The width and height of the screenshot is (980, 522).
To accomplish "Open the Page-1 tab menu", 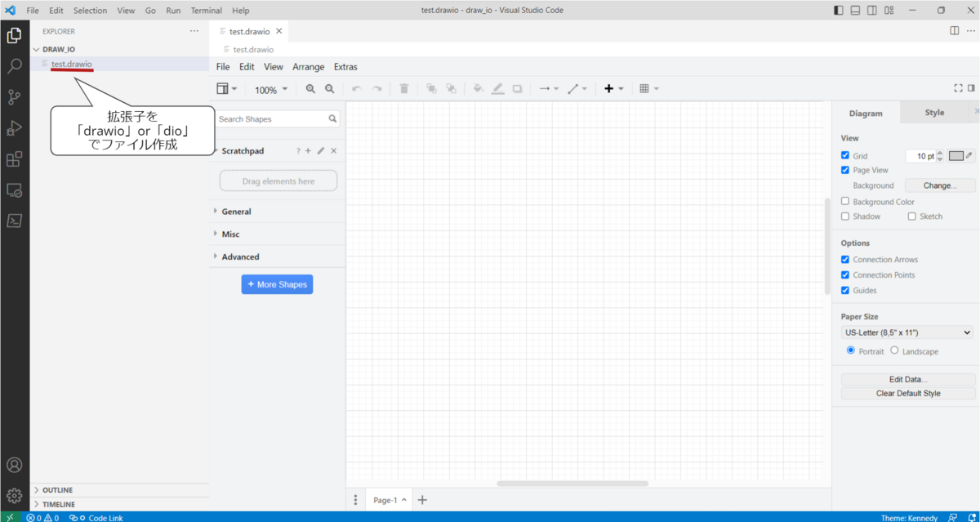I will 390,500.
